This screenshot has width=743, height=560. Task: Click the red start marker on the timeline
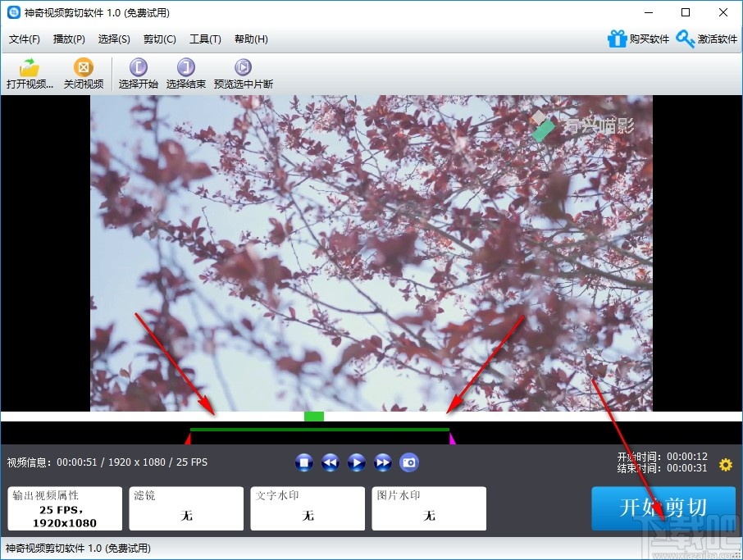click(188, 439)
